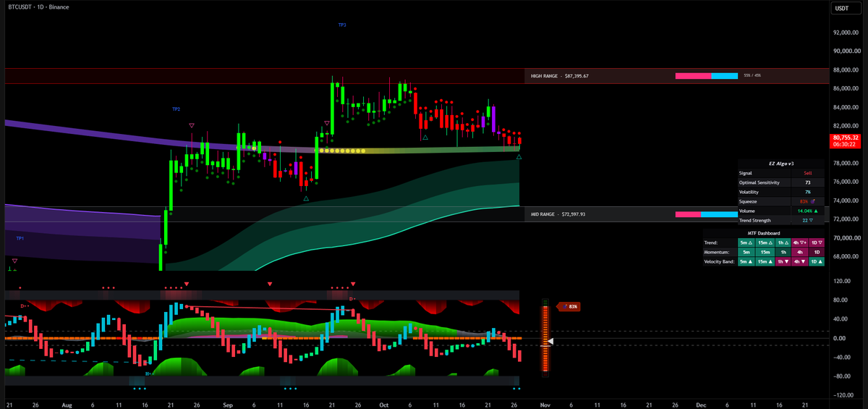The width and height of the screenshot is (868, 409).
Task: Click the TP1 take-profit label
Action: pos(20,238)
